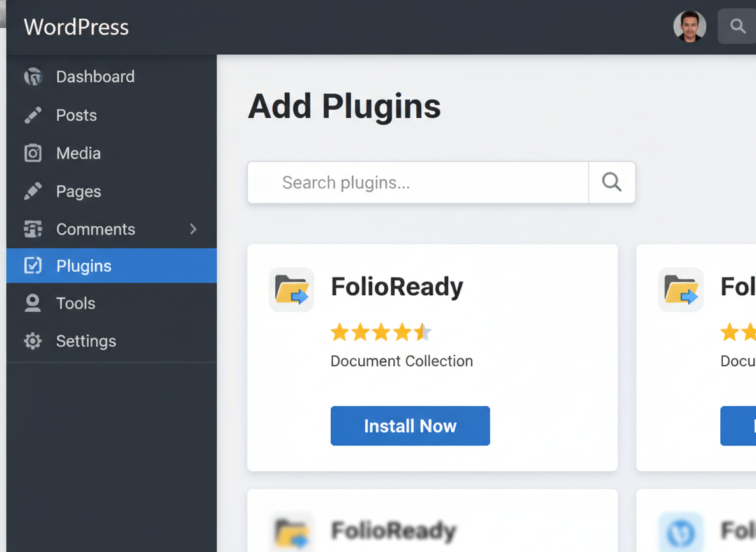Open Comments menu item
The height and width of the screenshot is (552, 756).
pos(111,229)
